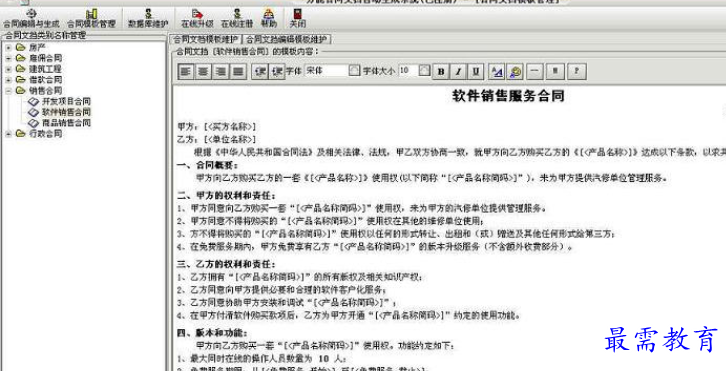The height and width of the screenshot is (371, 726).
Task: Expand the 行政合同 folder node
Action: tap(8, 133)
